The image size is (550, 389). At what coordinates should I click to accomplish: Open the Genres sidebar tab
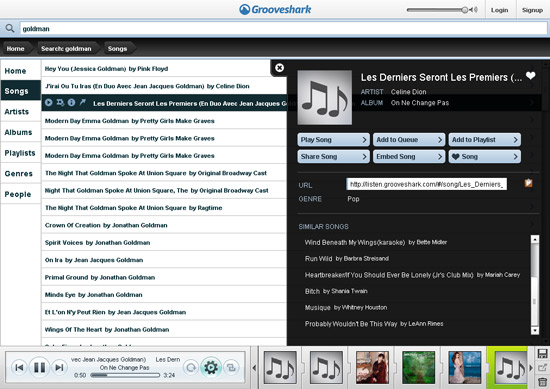click(21, 174)
